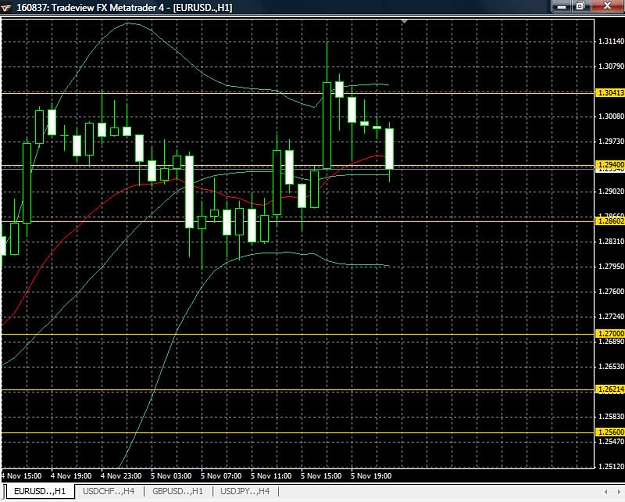
Task: Click the 1.30080 price scale value
Action: pos(611,116)
